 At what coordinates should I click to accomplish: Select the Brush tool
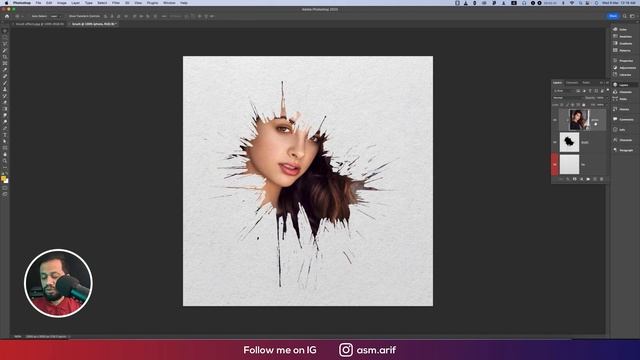pos(5,83)
